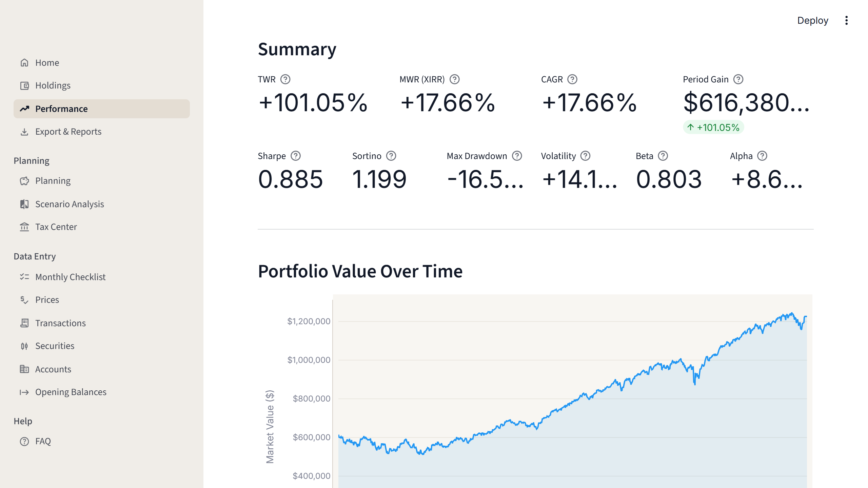Open Tax Center using the bank icon
The image size is (868, 488).
24,227
